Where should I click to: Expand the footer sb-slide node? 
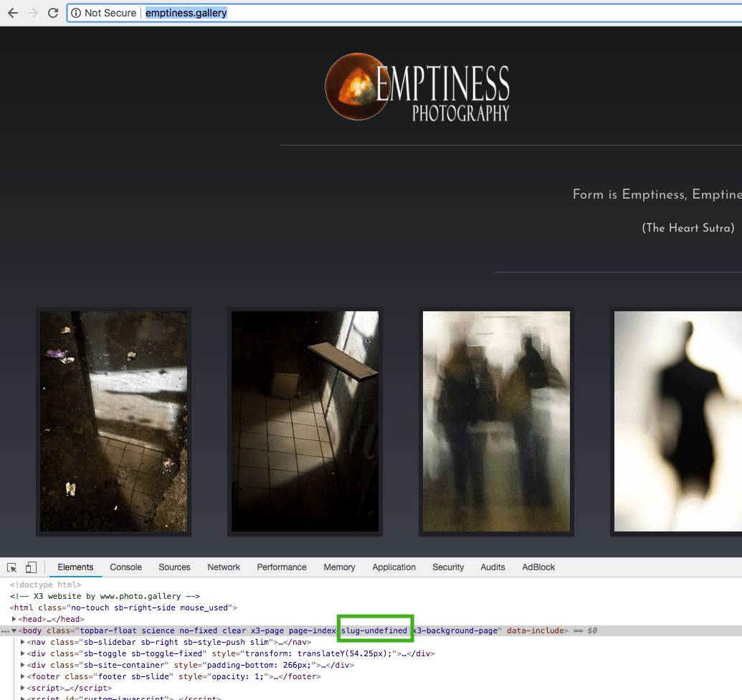pos(23,676)
